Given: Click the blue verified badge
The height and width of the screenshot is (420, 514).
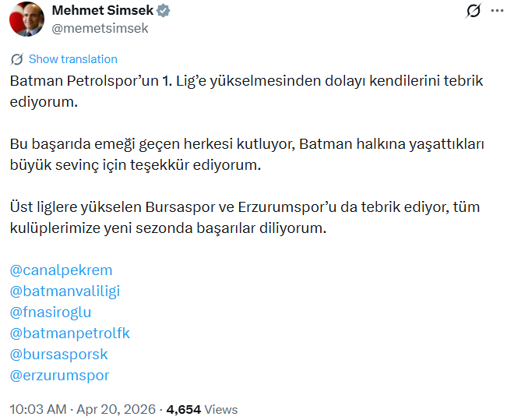Looking at the screenshot, I should (164, 12).
